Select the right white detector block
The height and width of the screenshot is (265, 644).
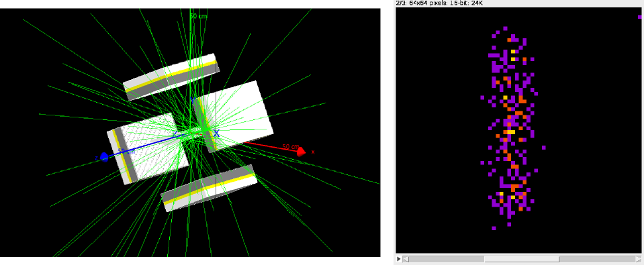click(233, 117)
